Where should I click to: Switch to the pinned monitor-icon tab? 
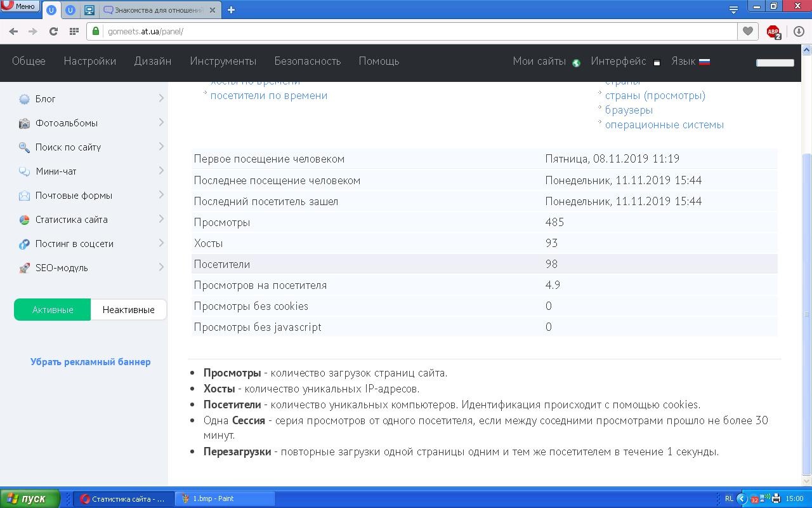pos(89,10)
